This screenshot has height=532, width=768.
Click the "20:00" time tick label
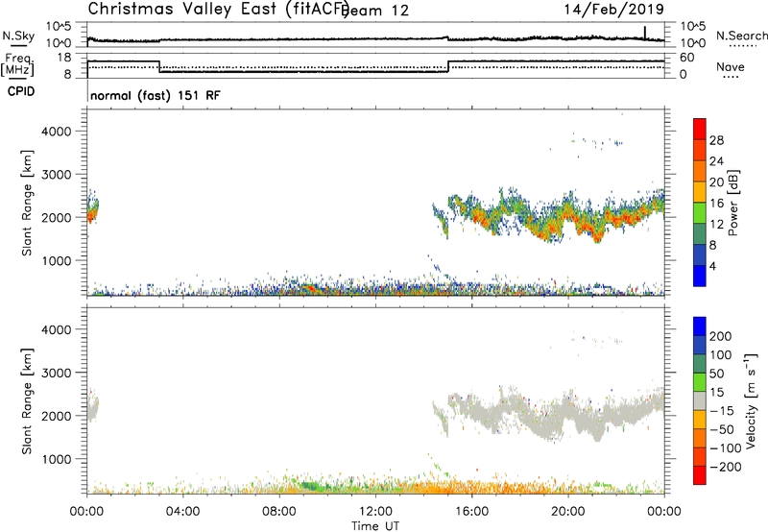point(567,512)
